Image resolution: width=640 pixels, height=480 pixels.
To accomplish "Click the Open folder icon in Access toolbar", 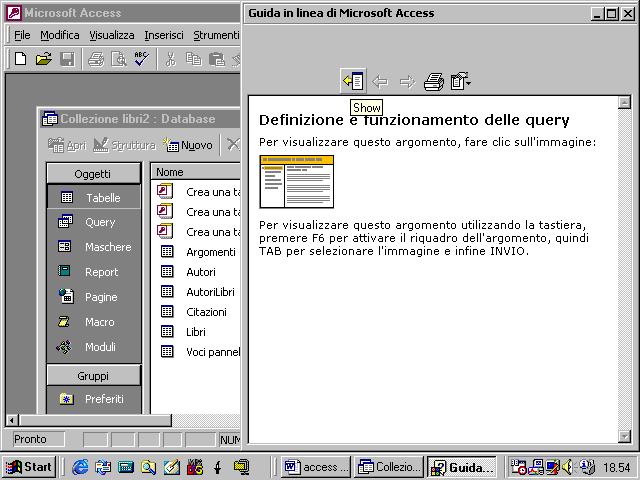I will tap(44, 59).
